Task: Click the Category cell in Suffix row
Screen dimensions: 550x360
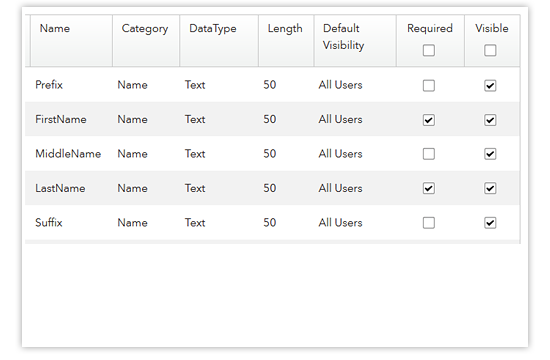Action: [132, 222]
